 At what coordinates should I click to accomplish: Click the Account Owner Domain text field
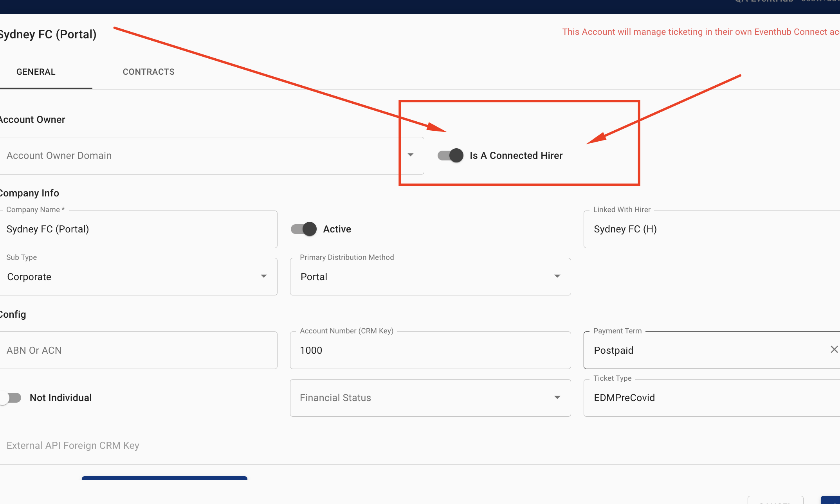[x=196, y=156]
